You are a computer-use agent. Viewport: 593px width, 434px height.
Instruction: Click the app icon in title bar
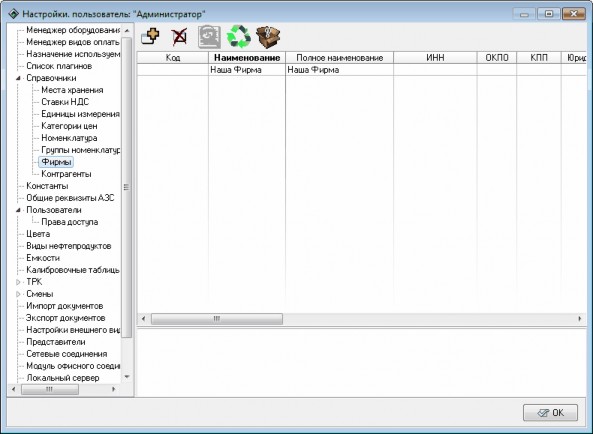[14, 14]
